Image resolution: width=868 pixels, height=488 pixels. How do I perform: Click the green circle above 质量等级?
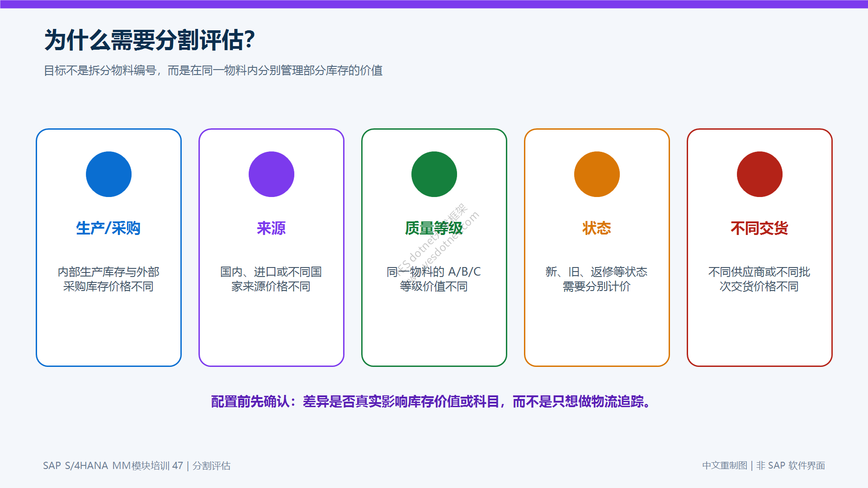434,174
